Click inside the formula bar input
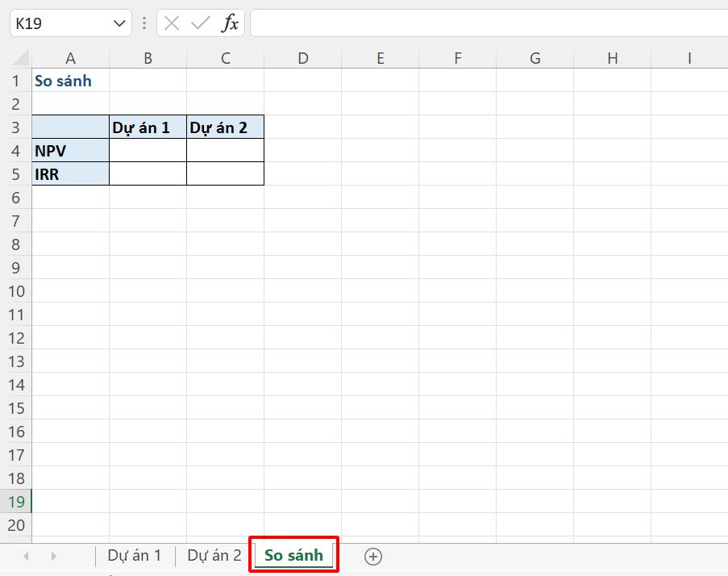The image size is (728, 576). 489,23
